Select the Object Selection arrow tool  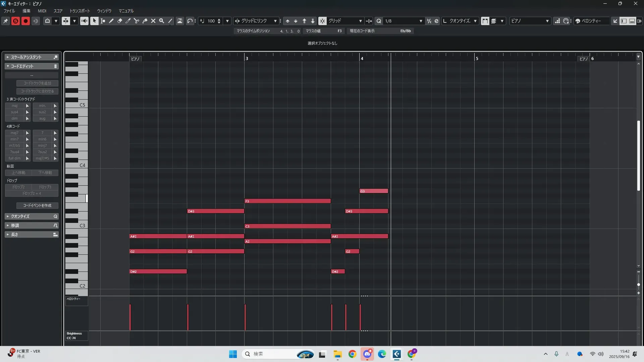(x=95, y=21)
